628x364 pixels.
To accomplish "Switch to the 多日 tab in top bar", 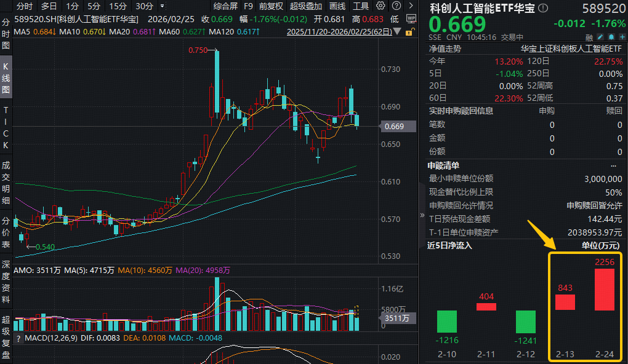I will (49, 6).
